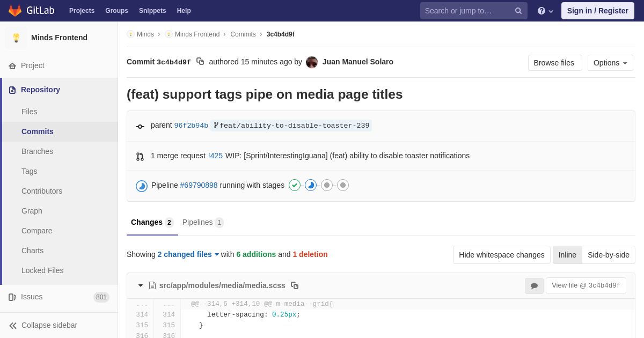Click the Issues icon in sidebar
This screenshot has width=644, height=338.
point(12,297)
